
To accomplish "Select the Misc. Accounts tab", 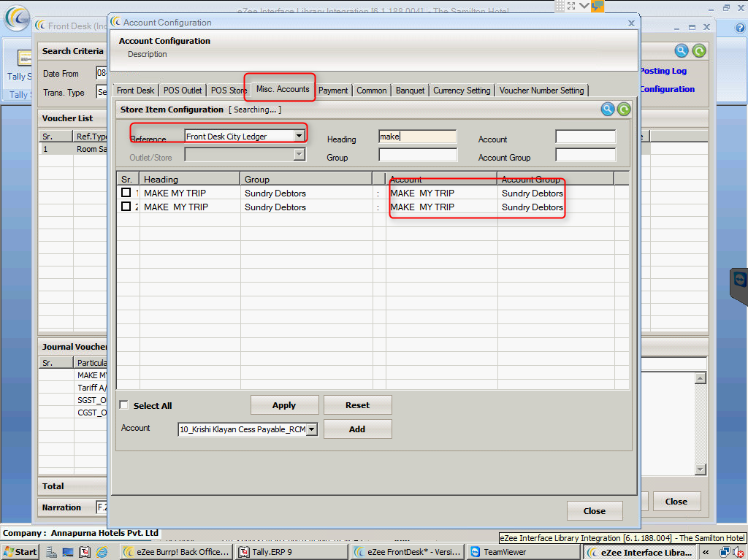I will [x=283, y=89].
